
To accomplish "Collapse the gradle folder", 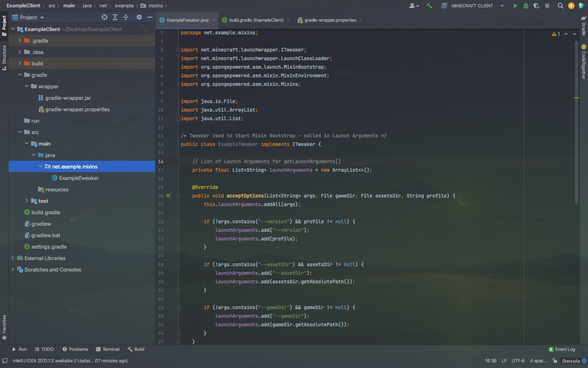I will (x=20, y=75).
